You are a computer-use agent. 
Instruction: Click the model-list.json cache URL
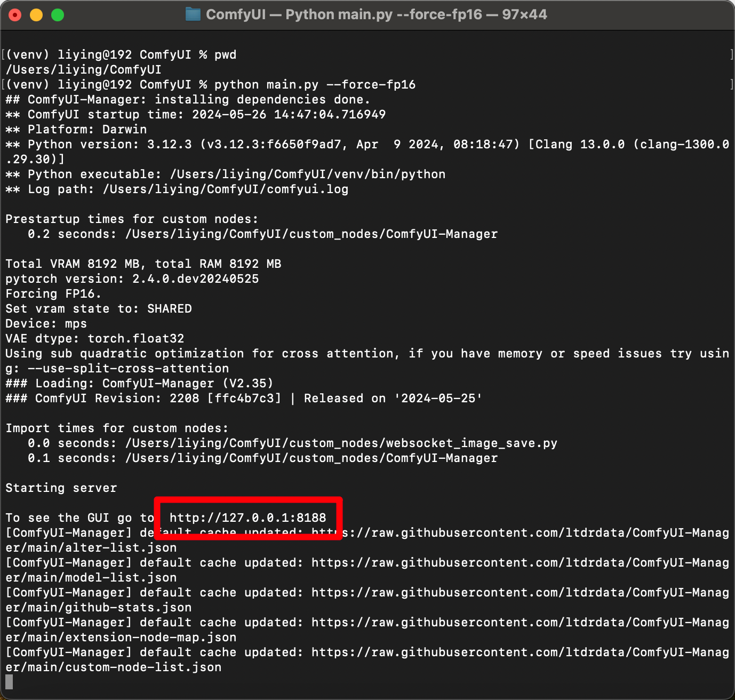click(x=367, y=570)
